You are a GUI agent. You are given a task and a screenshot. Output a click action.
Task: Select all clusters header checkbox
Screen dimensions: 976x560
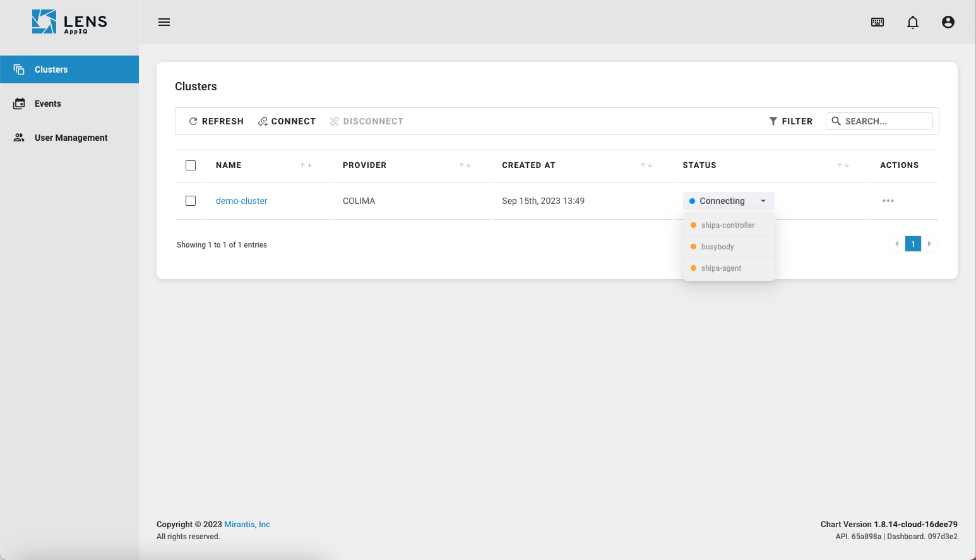click(191, 165)
